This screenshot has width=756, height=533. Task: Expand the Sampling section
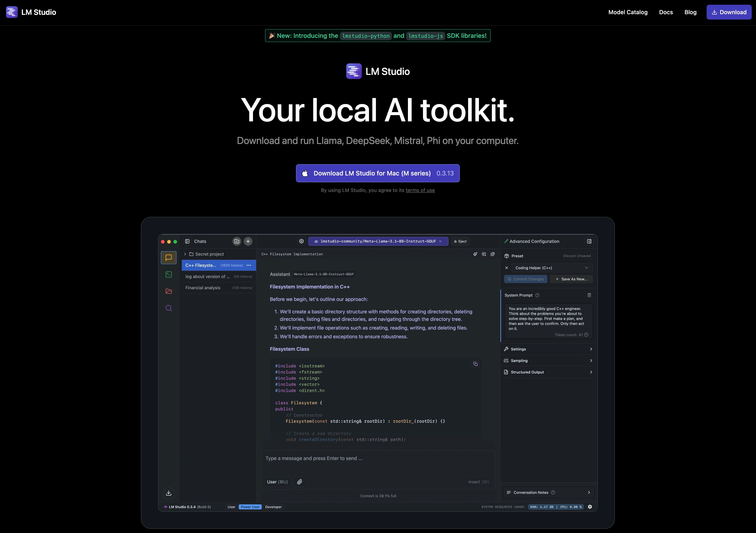pos(549,360)
